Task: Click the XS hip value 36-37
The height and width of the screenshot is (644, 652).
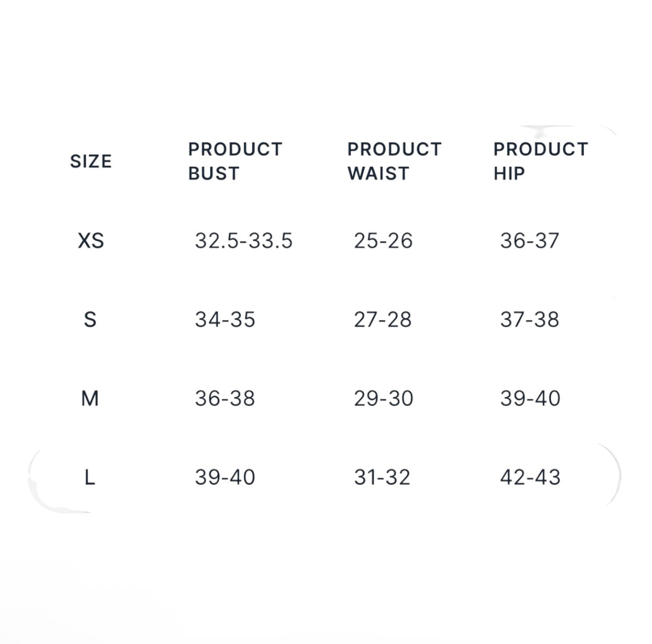Action: pos(530,241)
